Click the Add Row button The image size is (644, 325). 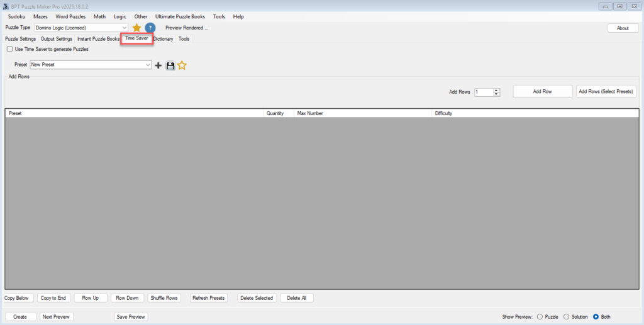(x=542, y=92)
